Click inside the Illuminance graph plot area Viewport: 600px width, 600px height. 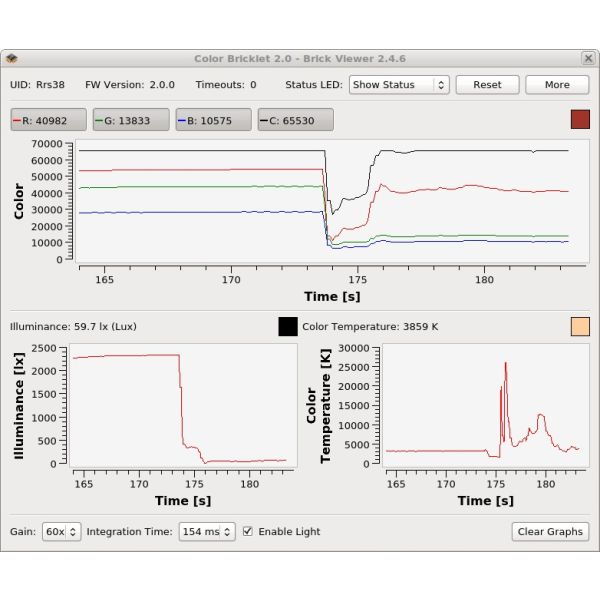pyautogui.click(x=183, y=405)
